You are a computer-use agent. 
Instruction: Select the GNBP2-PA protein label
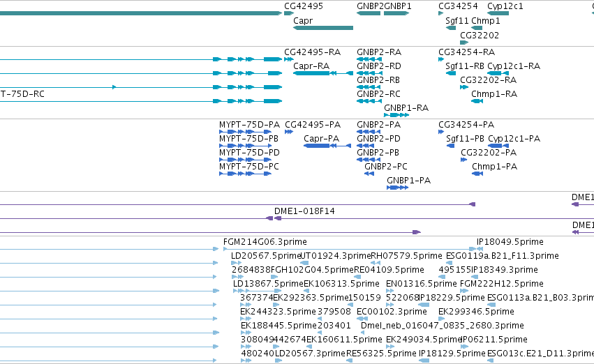[378, 125]
